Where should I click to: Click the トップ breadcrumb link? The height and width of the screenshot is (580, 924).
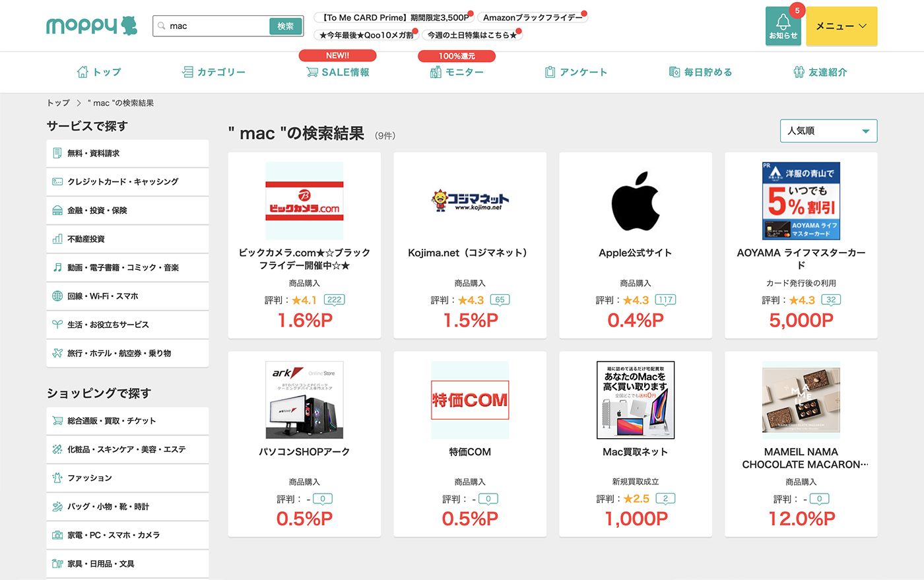[x=58, y=103]
